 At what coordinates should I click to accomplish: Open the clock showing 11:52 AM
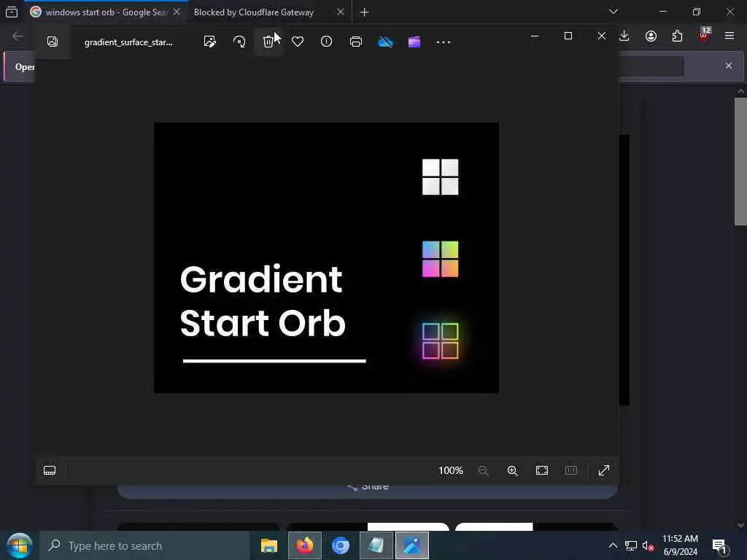pyautogui.click(x=681, y=545)
